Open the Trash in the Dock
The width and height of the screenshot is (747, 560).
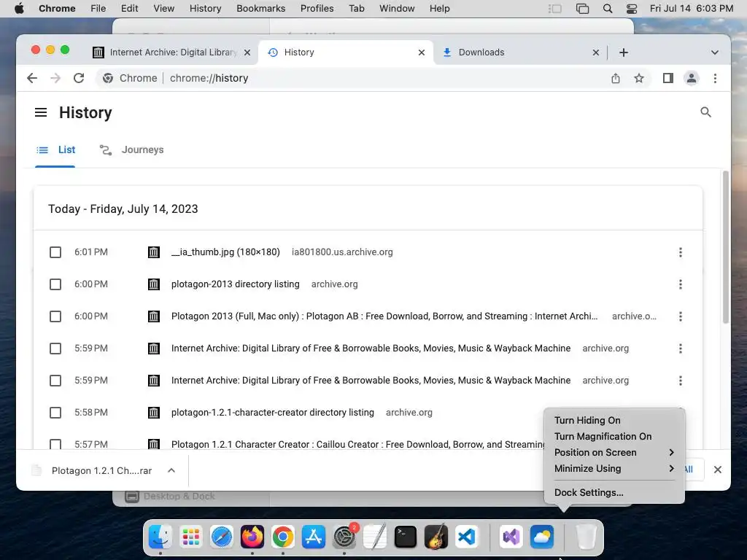tap(586, 537)
